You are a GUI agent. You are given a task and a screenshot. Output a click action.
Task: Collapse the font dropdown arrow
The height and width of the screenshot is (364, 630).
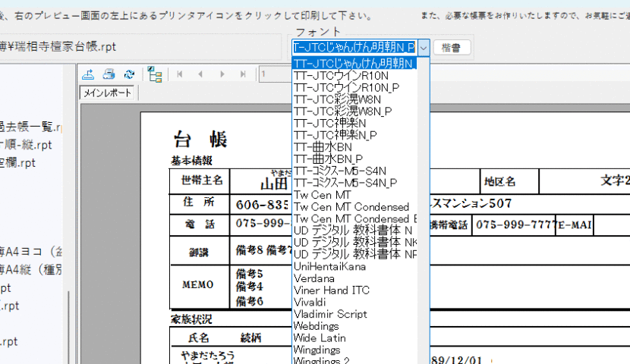[x=423, y=48]
